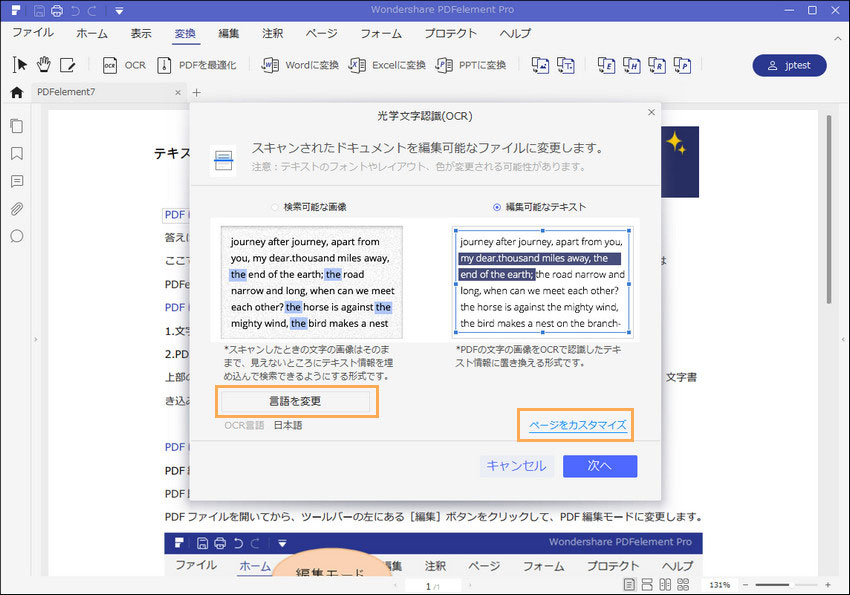Run the OCR tool in toolbar
The height and width of the screenshot is (595, 850).
(124, 65)
